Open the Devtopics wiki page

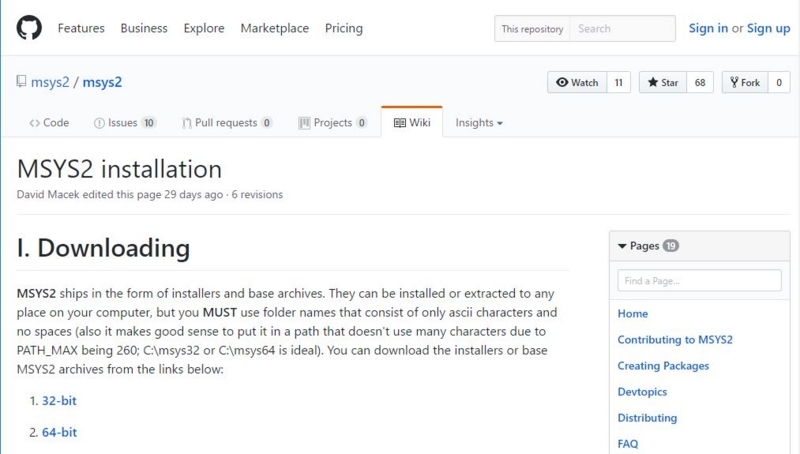(642, 392)
